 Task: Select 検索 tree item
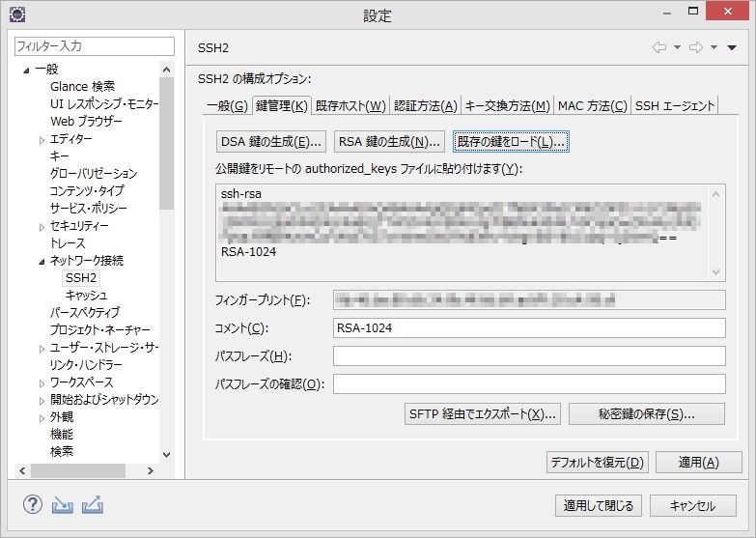[61, 451]
